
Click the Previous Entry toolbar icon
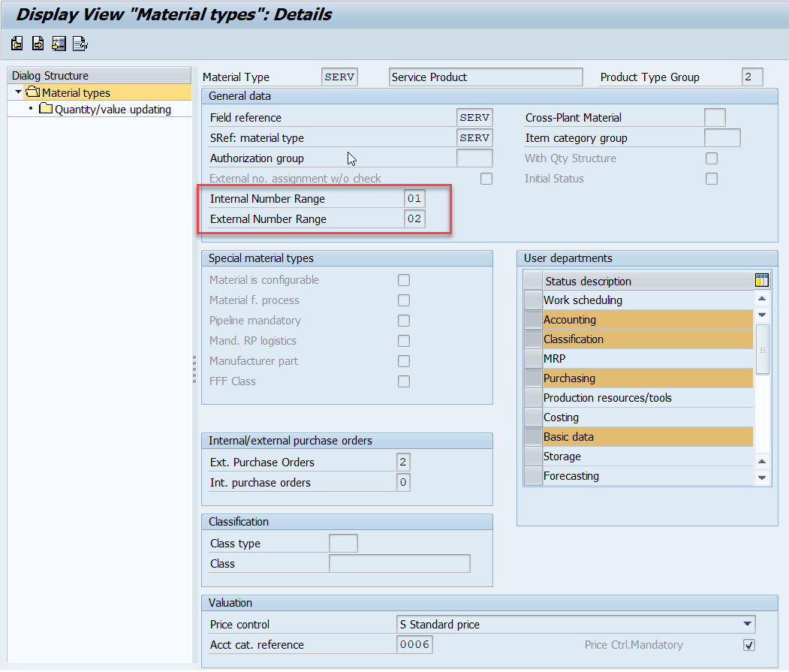coord(17,44)
